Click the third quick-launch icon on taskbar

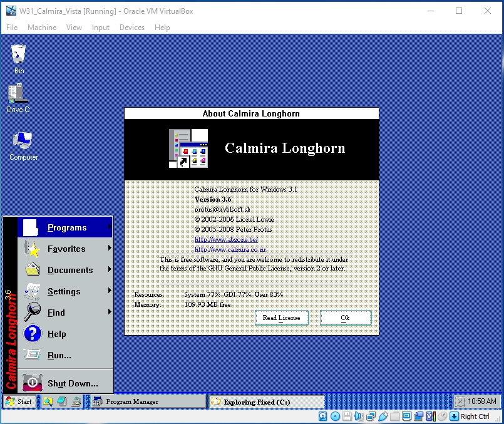(x=76, y=401)
